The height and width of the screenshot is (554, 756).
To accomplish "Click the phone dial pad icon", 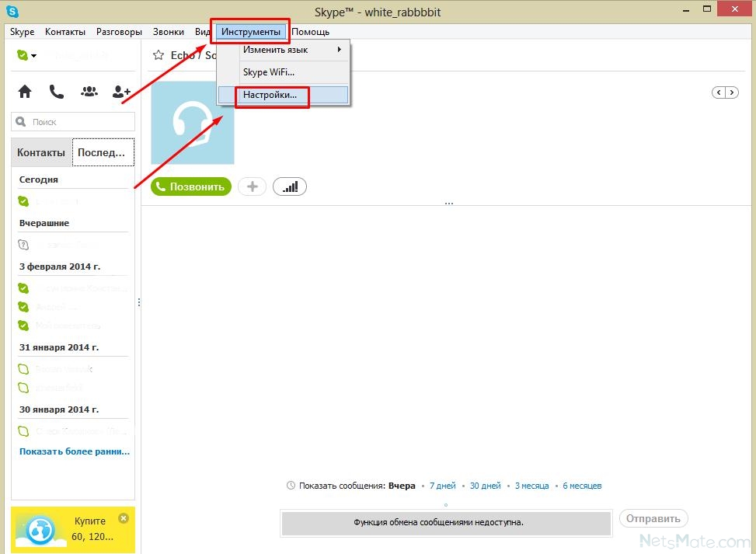I will [57, 91].
